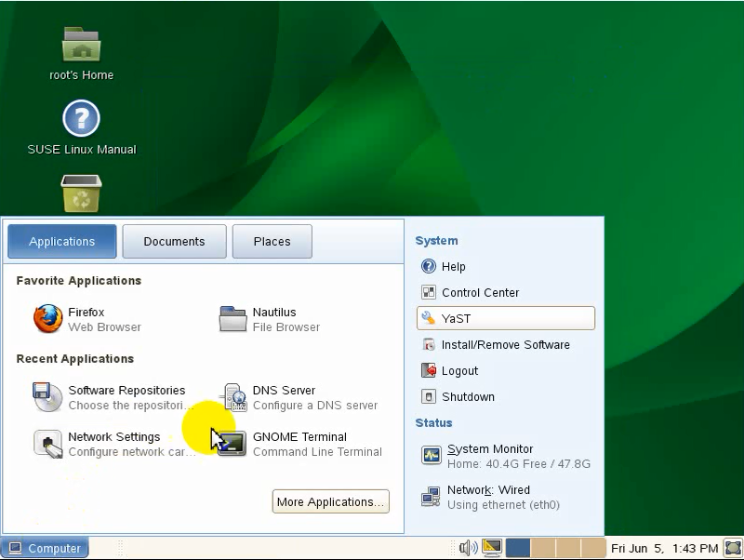744x560 pixels.
Task: Click "Configure a DNS server" description
Action: (315, 406)
